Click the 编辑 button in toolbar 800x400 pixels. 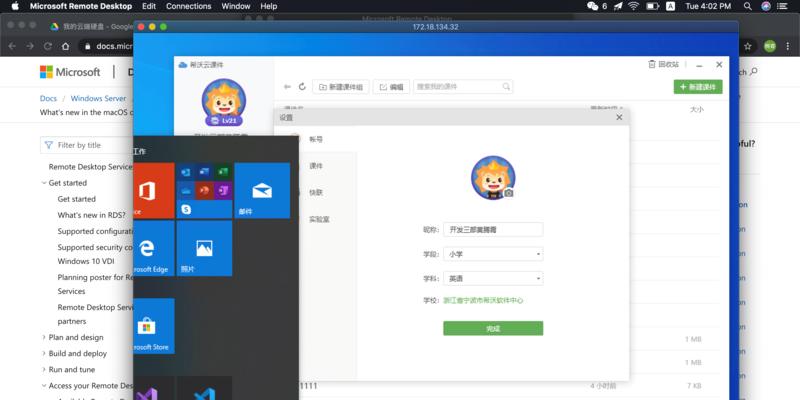(x=391, y=87)
